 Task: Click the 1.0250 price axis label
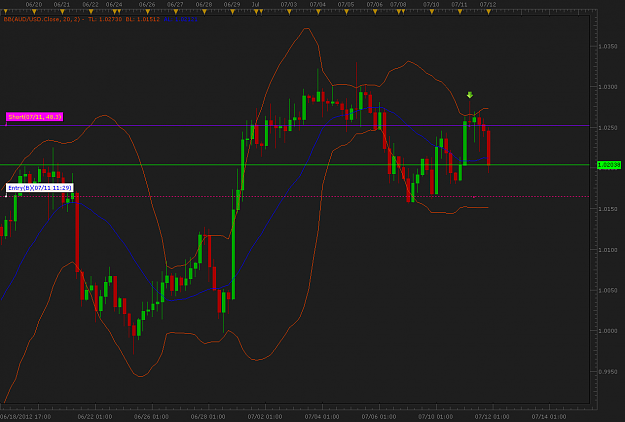(608, 128)
